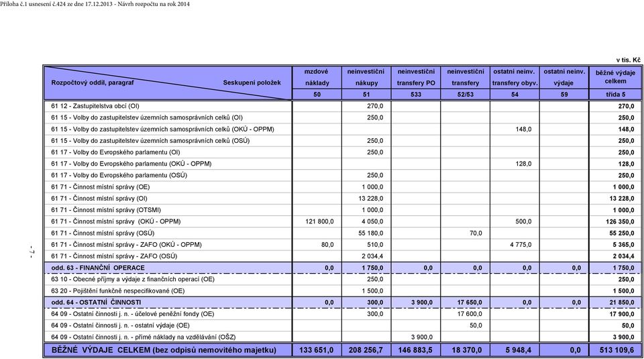Select row '61 71 - Činnost místní správy (OE)'
This screenshot has height=359, width=644.
[x=342, y=187]
